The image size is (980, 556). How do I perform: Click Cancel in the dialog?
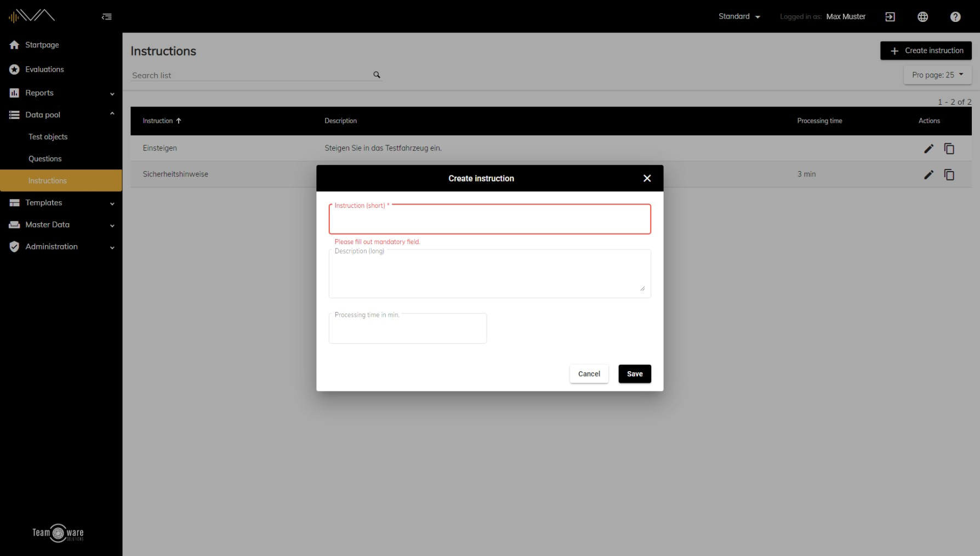tap(589, 374)
